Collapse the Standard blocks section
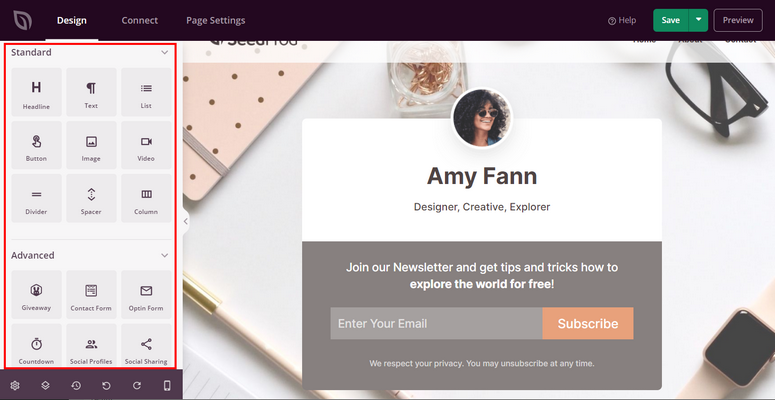This screenshot has height=400, width=775. 165,52
